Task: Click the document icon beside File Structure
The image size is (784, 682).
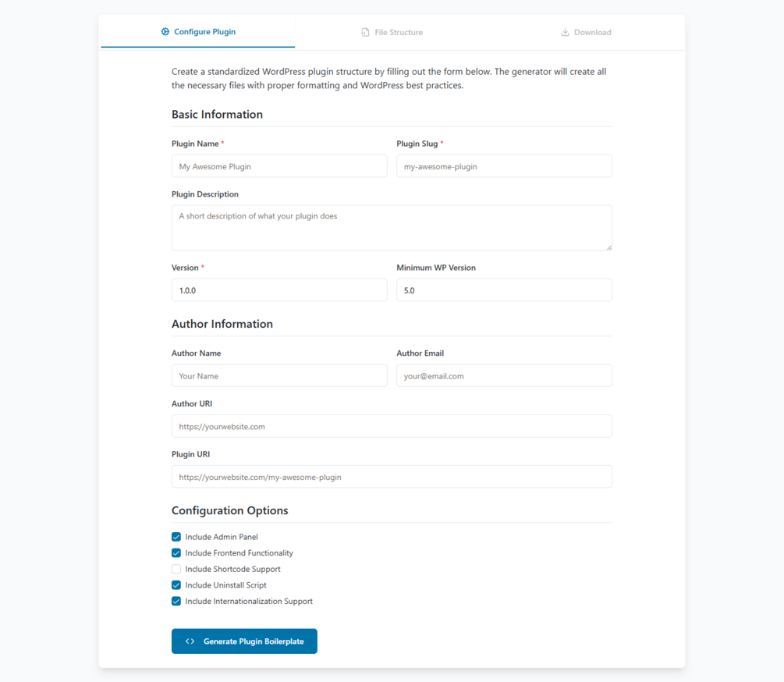Action: tap(365, 32)
